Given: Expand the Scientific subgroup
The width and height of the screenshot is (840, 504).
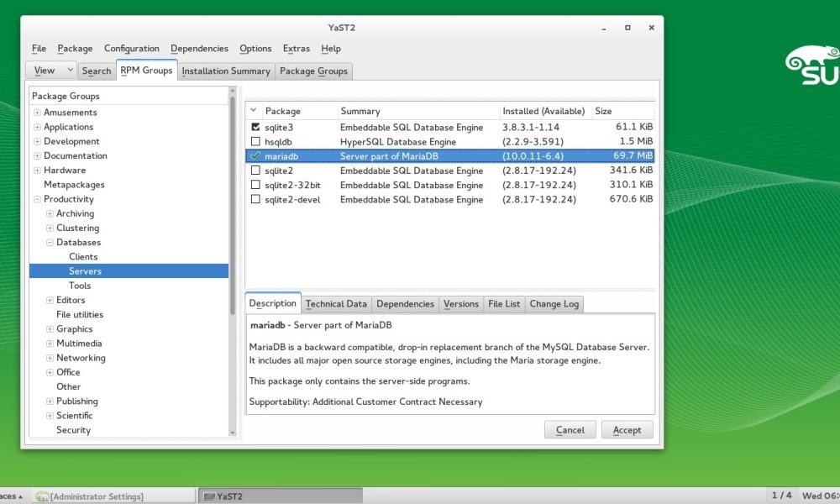Looking at the screenshot, I should (50, 416).
